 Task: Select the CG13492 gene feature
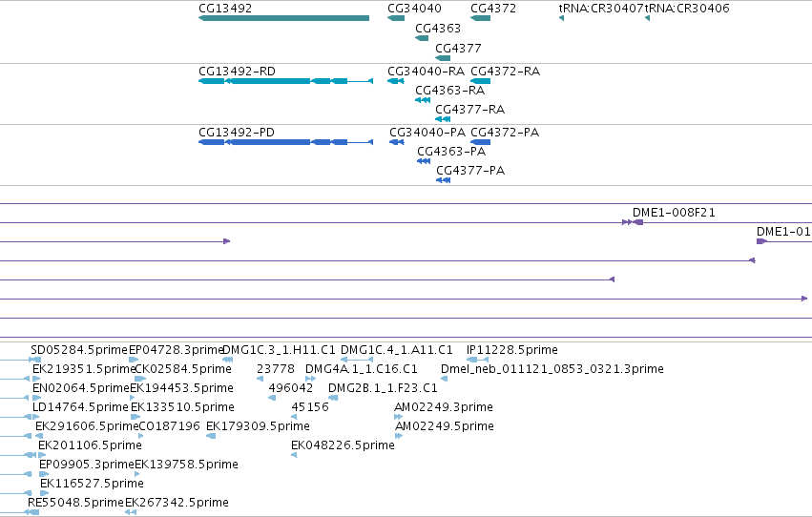pos(283,18)
